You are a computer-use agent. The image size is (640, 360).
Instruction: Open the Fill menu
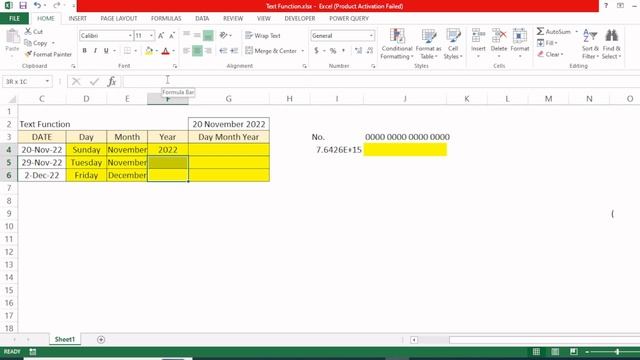[x=547, y=43]
